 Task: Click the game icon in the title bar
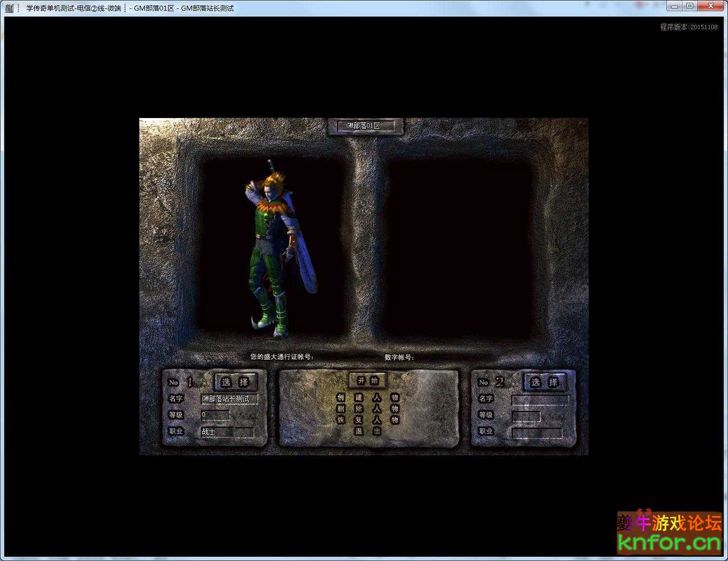click(9, 8)
